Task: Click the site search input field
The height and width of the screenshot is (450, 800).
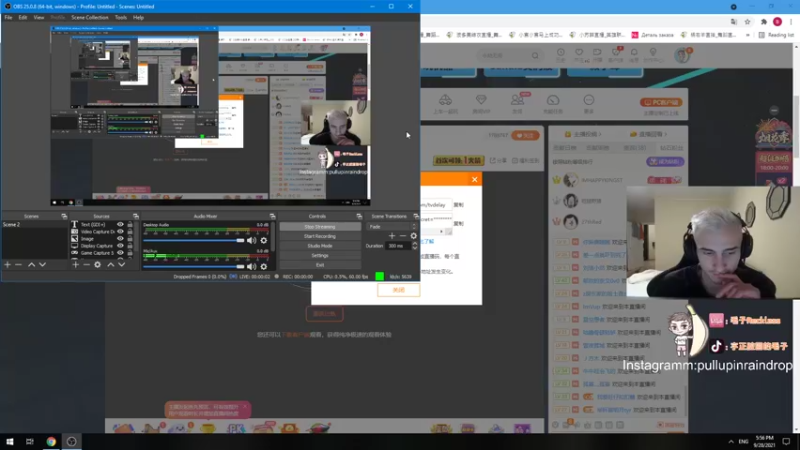Action: pos(505,55)
